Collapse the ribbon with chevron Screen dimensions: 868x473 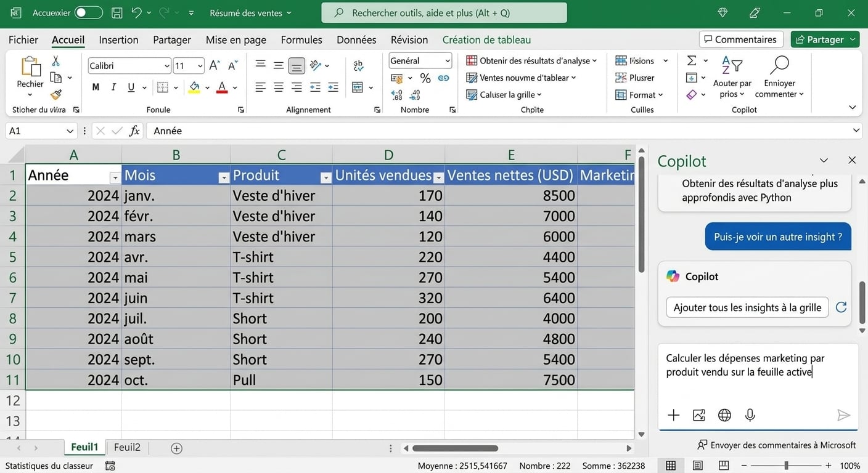coord(853,107)
